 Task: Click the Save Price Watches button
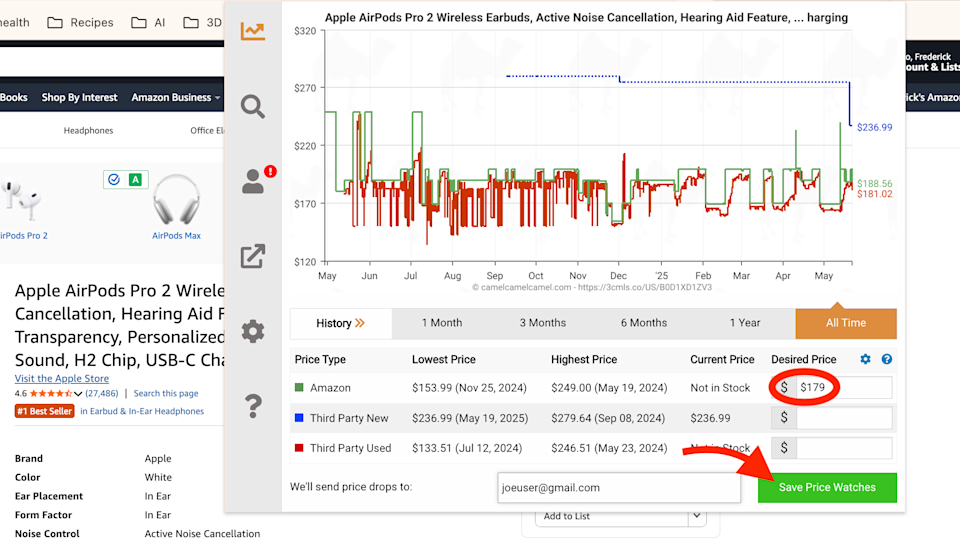(x=827, y=487)
